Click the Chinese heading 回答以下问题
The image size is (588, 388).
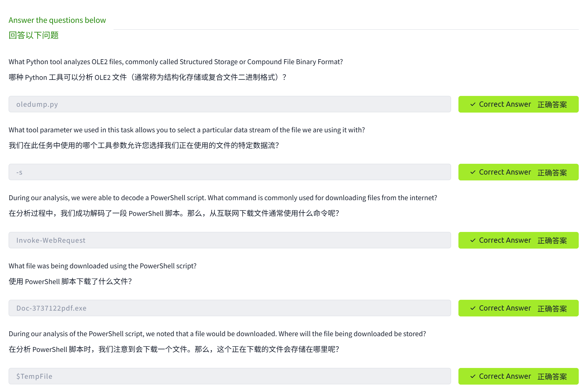(x=34, y=35)
